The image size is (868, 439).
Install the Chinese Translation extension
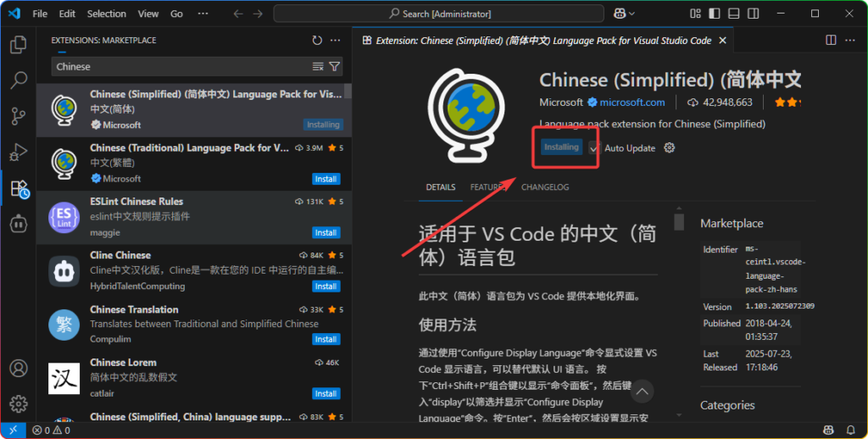click(x=325, y=339)
